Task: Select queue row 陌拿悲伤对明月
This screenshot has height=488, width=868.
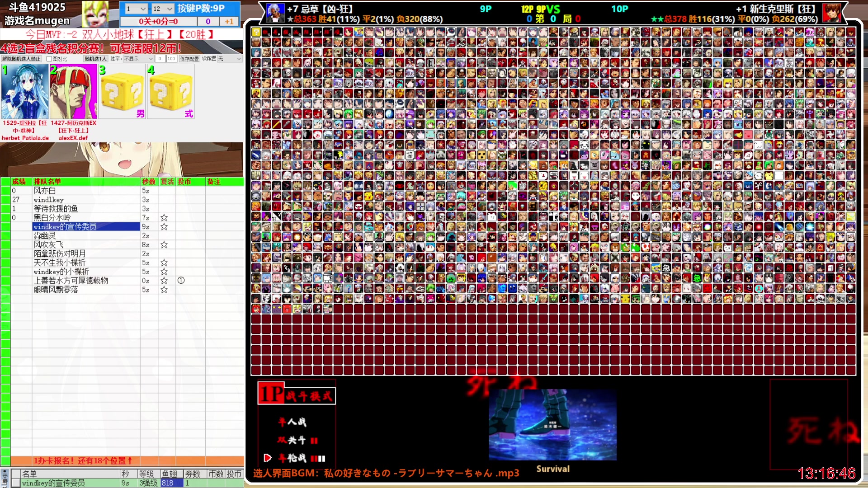Action: tap(86, 254)
